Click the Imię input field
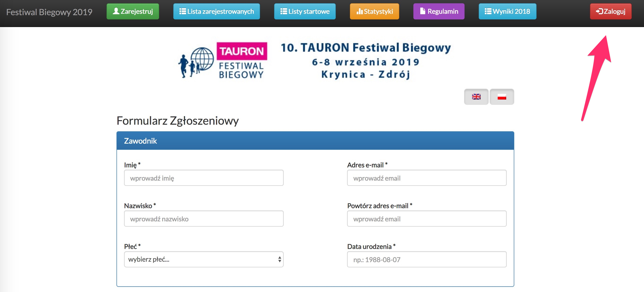 [204, 178]
